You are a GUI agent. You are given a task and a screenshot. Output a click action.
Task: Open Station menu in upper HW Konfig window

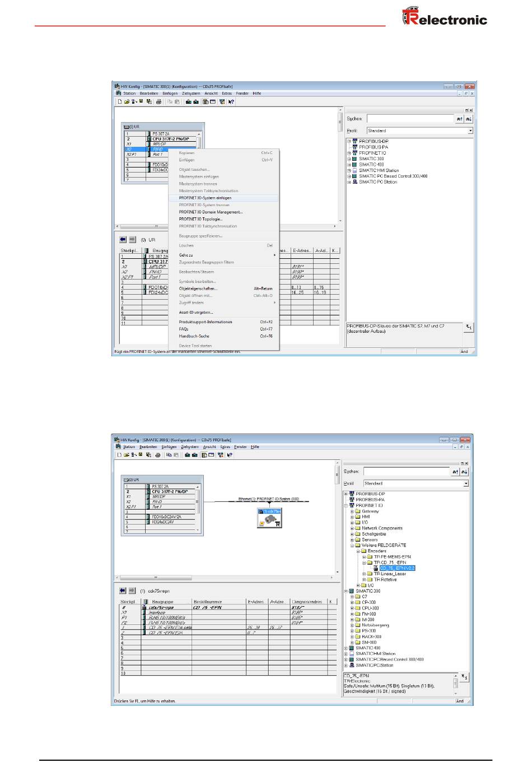[129, 94]
